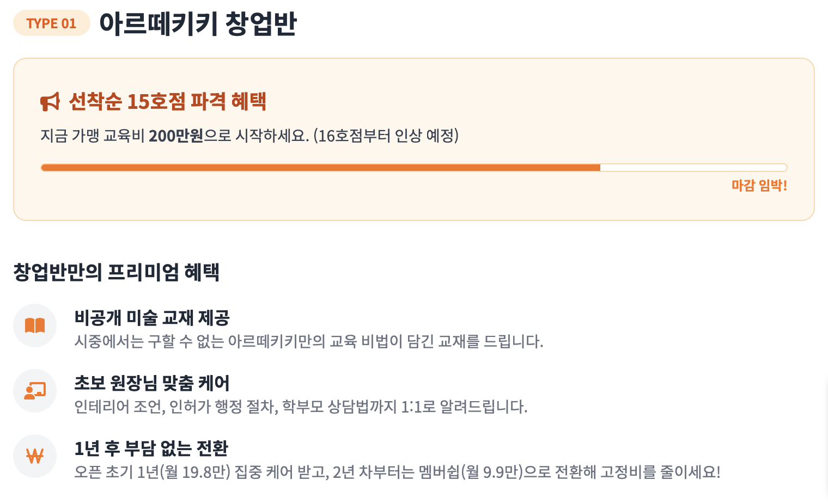Select the 아르떼키키 창업반 page title
This screenshot has width=828, height=504.
tap(198, 23)
